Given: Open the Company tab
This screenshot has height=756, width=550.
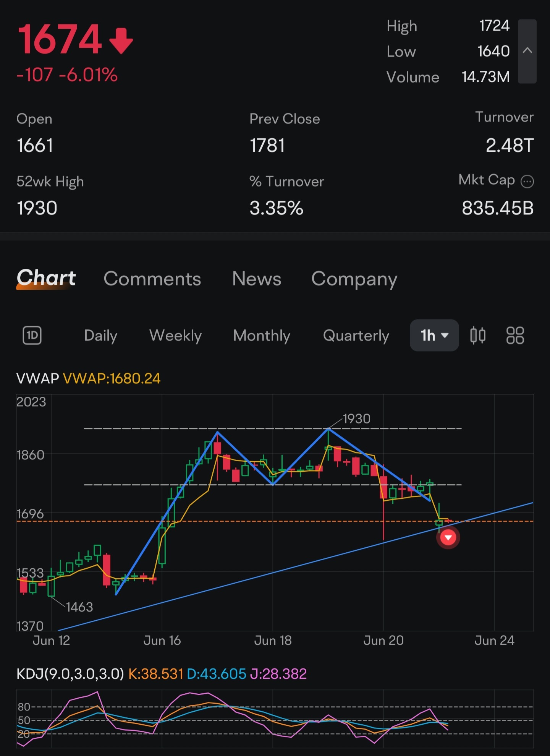Looking at the screenshot, I should point(354,279).
